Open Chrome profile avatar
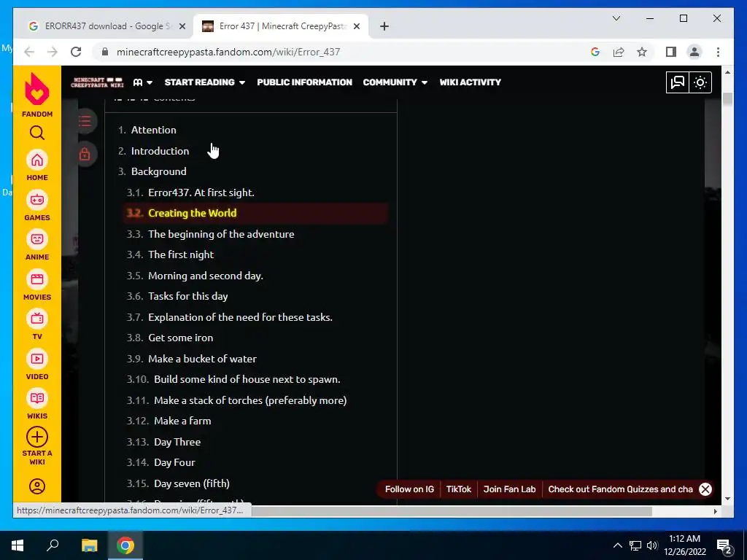 click(x=694, y=52)
